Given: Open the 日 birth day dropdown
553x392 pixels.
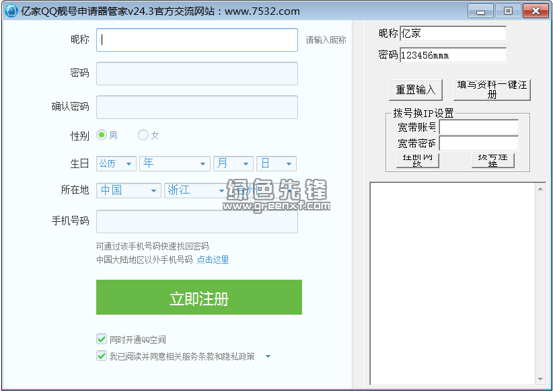Looking at the screenshot, I should [276, 163].
